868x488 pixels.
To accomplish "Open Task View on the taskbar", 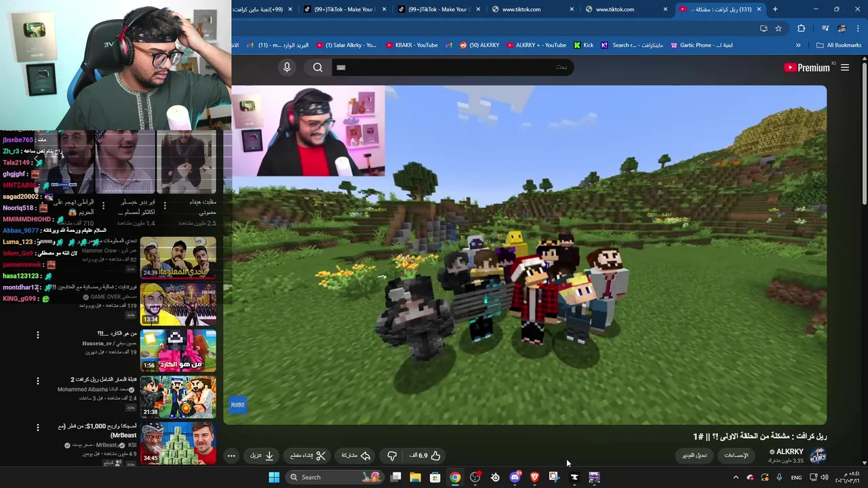I will [x=396, y=477].
